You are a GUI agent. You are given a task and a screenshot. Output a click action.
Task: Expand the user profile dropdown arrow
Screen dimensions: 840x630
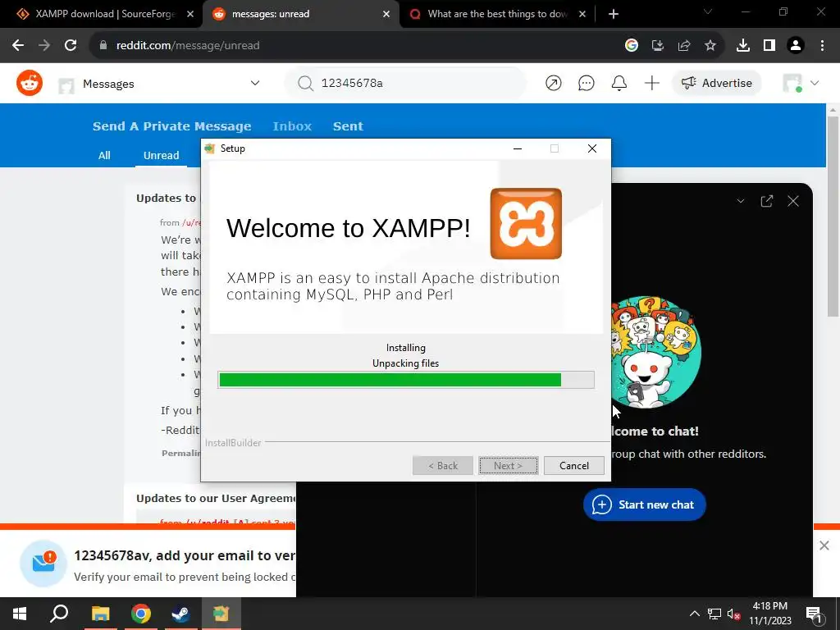(x=815, y=83)
